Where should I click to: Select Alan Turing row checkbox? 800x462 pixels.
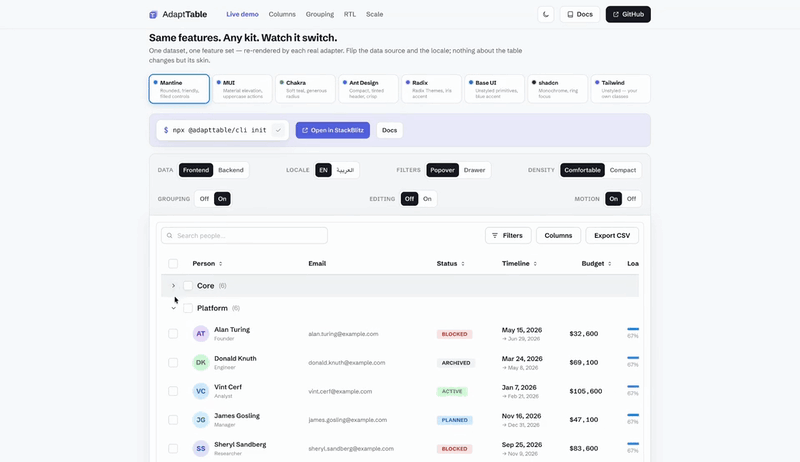[x=173, y=333]
